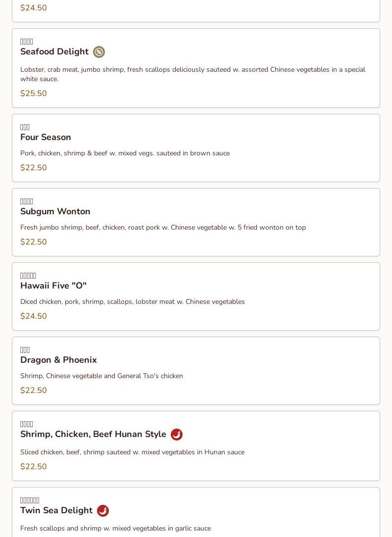Click the $22.50 price for Hunan Style dish
This screenshot has height=537, width=392.
tap(34, 467)
